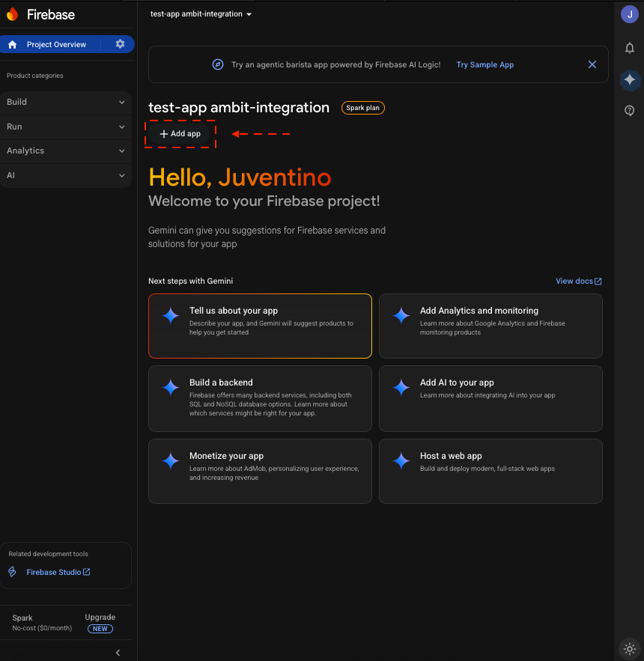Dismiss the barista app banner
The height and width of the screenshot is (661, 644).
tap(592, 64)
